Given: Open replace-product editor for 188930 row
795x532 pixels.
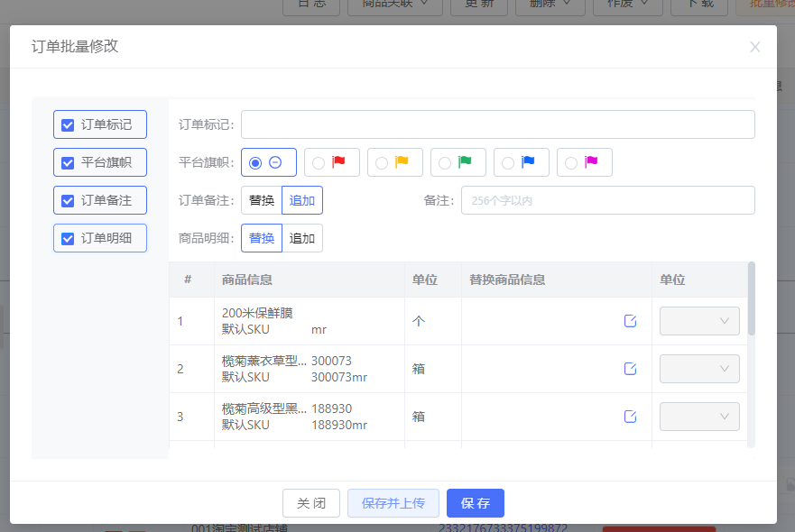Looking at the screenshot, I should pyautogui.click(x=630, y=417).
